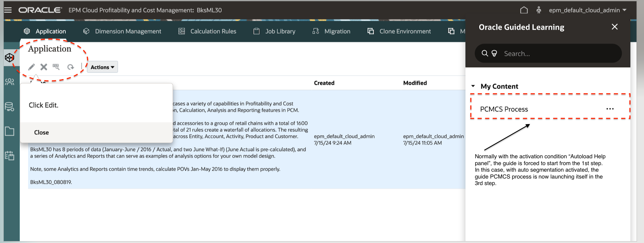Click the Oracle Guided Learning panel title
The height and width of the screenshot is (243, 644).
click(x=521, y=27)
